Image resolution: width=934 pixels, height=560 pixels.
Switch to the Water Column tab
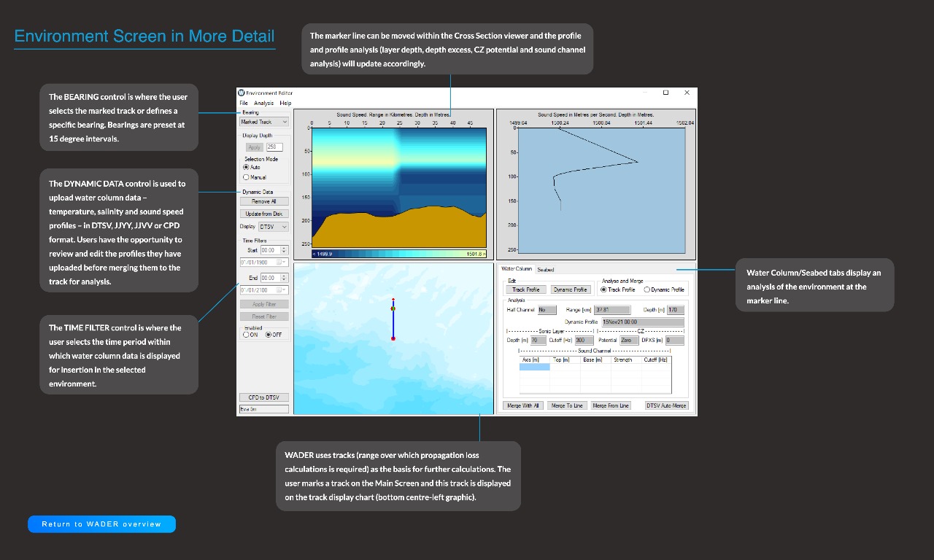pos(517,269)
